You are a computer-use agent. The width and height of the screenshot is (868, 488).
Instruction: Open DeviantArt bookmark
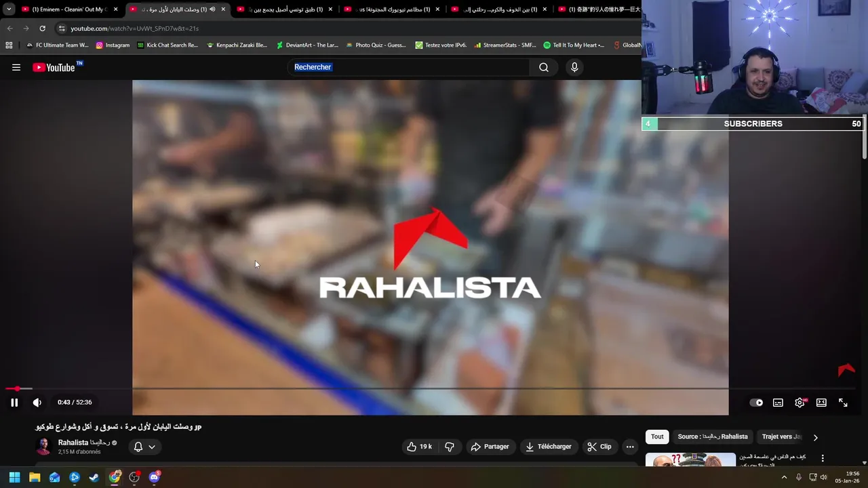(x=307, y=45)
